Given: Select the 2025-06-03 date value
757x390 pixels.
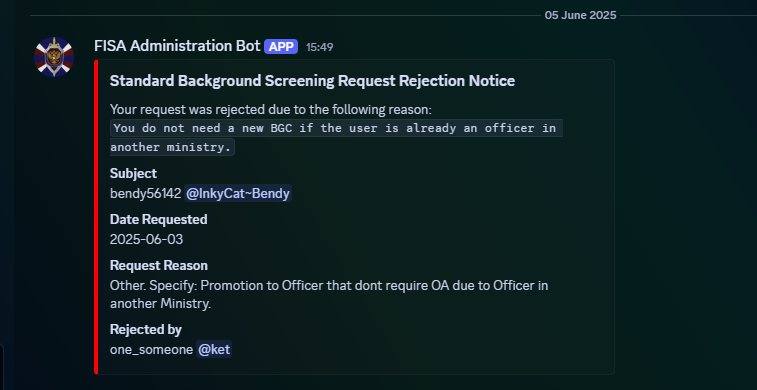Looking at the screenshot, I should coord(146,240).
